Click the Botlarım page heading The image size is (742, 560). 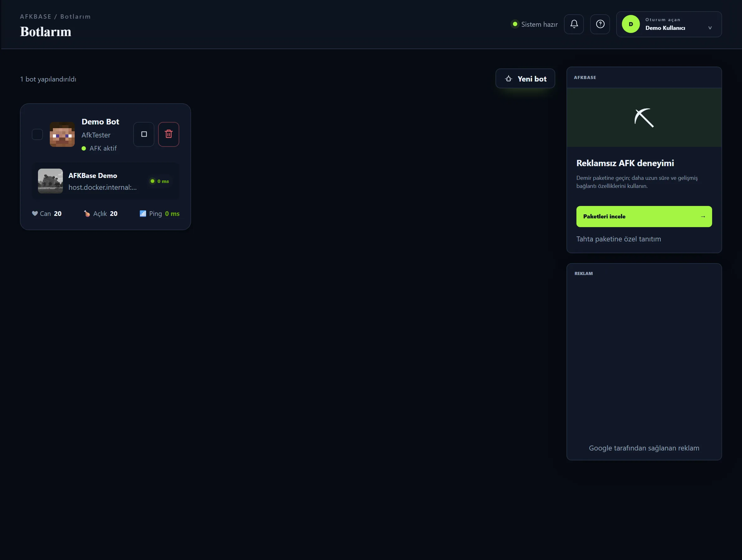click(46, 32)
